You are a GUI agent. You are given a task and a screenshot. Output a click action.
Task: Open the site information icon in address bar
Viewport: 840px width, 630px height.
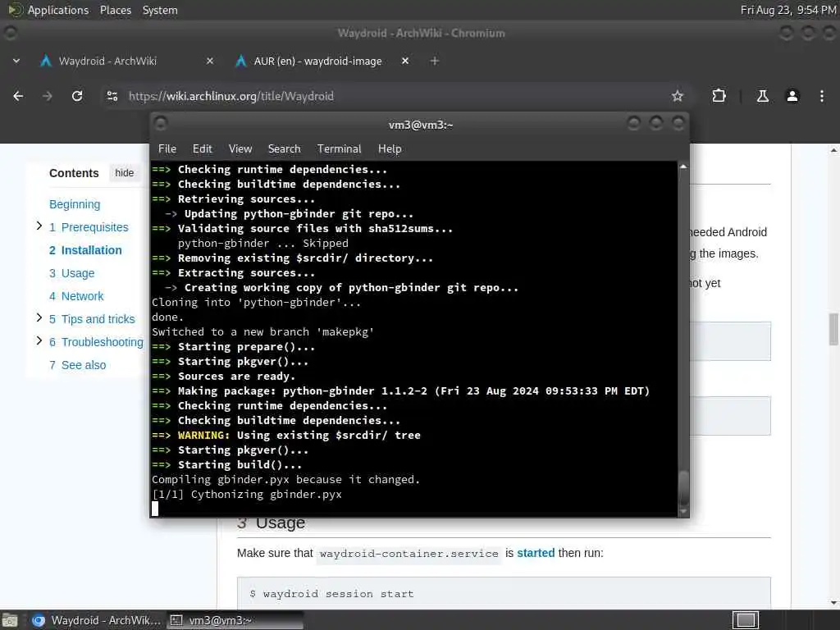tap(112, 96)
